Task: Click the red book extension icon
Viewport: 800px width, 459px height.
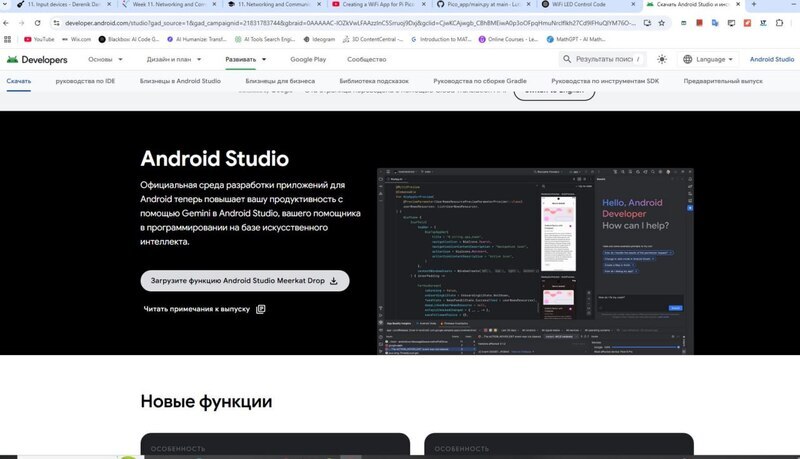Action: (x=699, y=23)
